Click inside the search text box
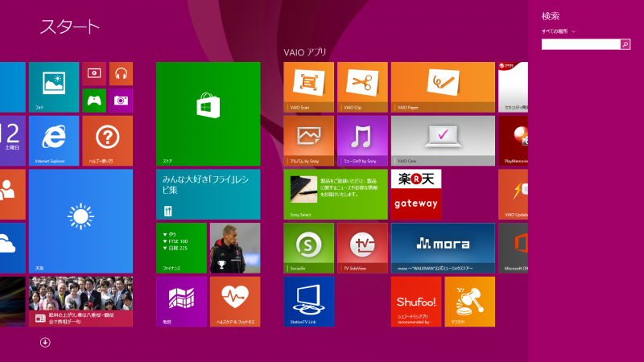 pyautogui.click(x=580, y=44)
